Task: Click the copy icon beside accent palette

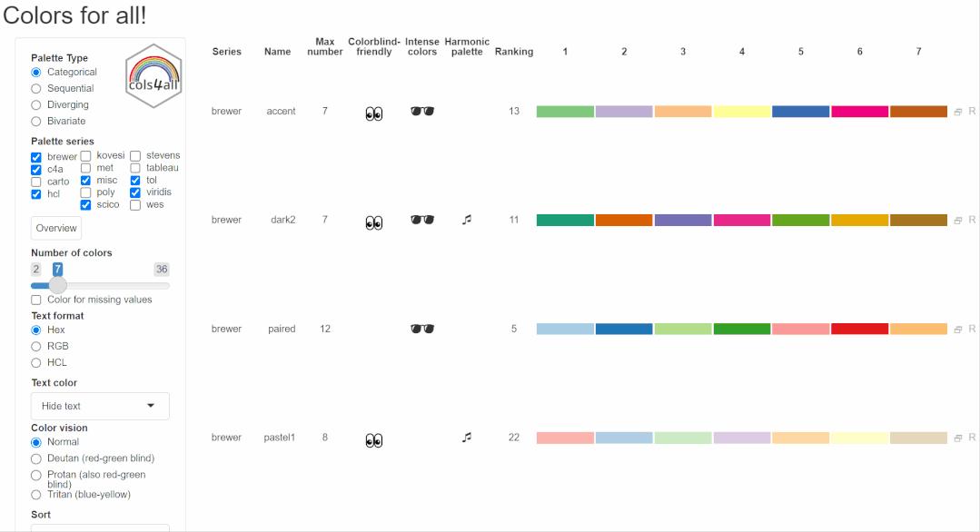Action: click(x=957, y=112)
